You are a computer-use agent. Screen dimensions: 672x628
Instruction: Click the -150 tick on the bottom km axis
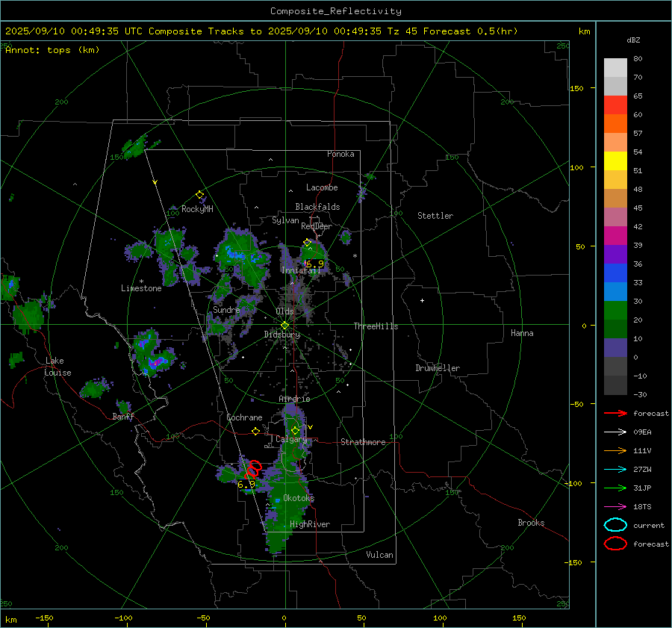[x=44, y=618]
